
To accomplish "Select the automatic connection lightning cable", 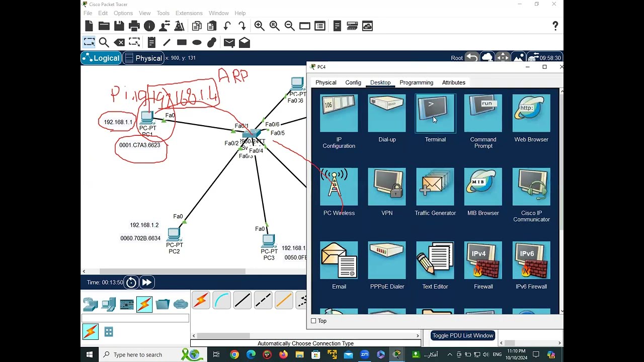I will coord(201,300).
